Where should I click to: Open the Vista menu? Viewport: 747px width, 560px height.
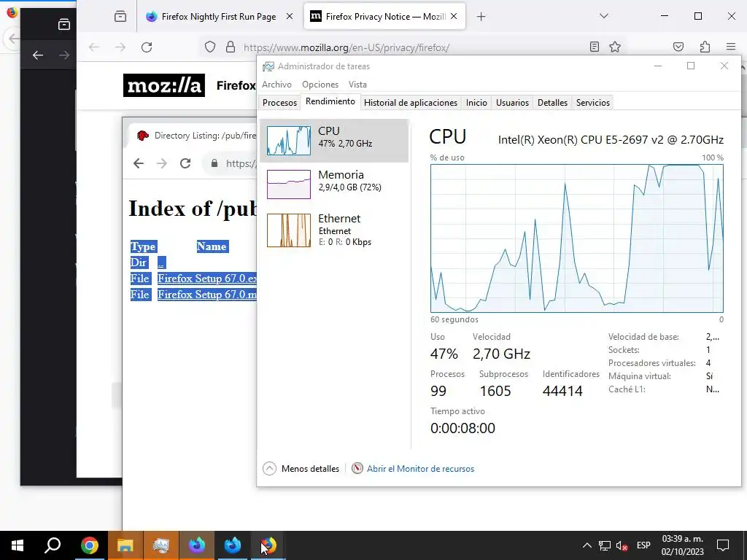[x=357, y=85]
